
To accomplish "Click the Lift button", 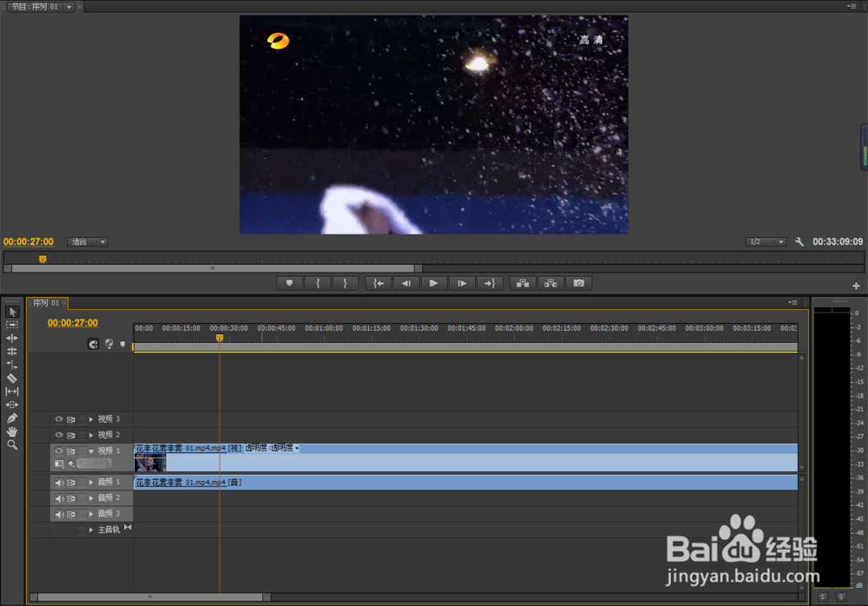I will pyautogui.click(x=523, y=284).
